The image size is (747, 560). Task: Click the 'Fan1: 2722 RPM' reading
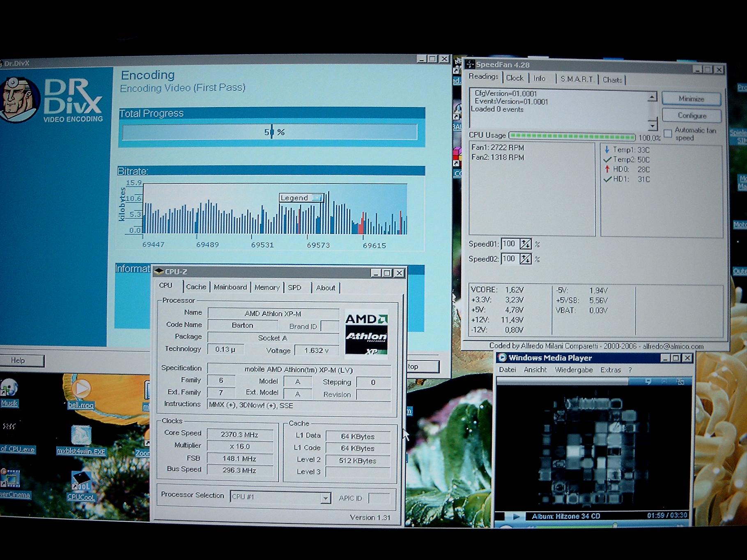[498, 147]
